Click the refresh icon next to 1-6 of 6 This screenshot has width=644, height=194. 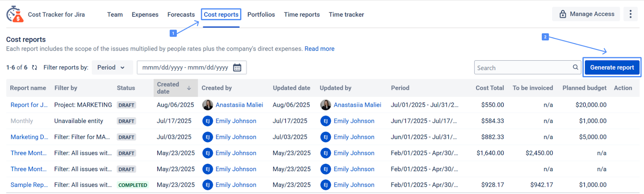click(x=35, y=68)
